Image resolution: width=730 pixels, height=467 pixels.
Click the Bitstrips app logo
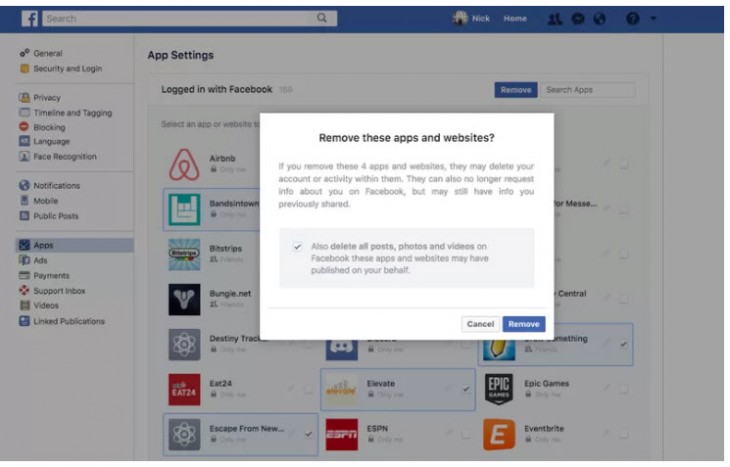(x=184, y=255)
